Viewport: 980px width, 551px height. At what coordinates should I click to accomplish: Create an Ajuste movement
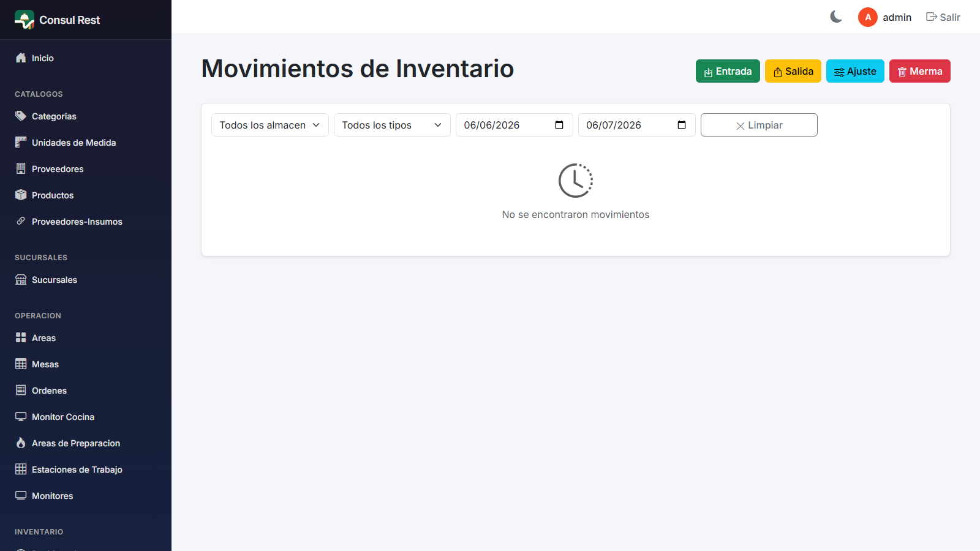click(x=855, y=71)
